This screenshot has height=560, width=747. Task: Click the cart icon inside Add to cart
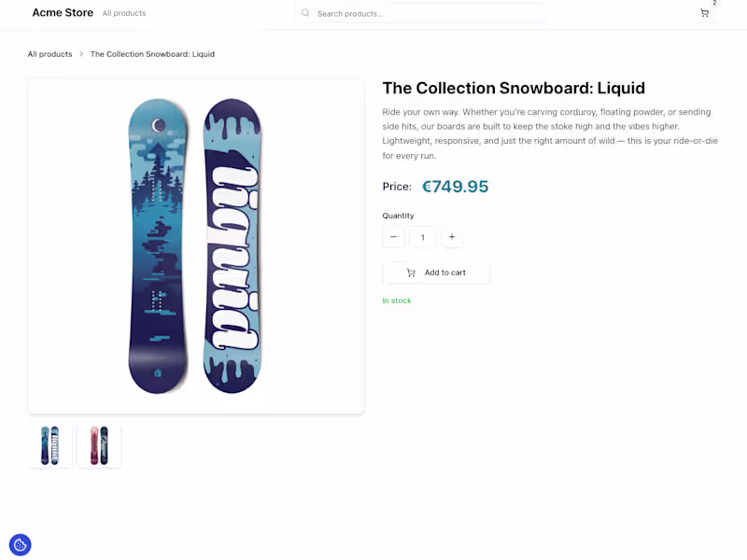tap(411, 272)
